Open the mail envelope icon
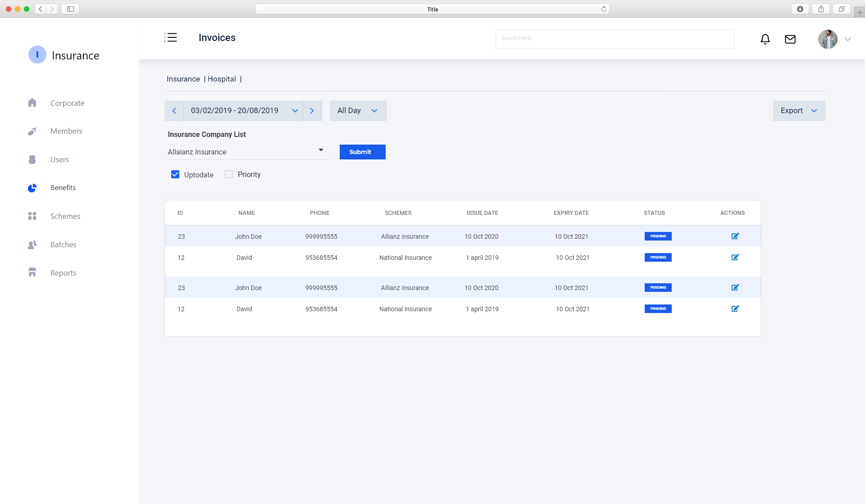865x504 pixels. [790, 39]
